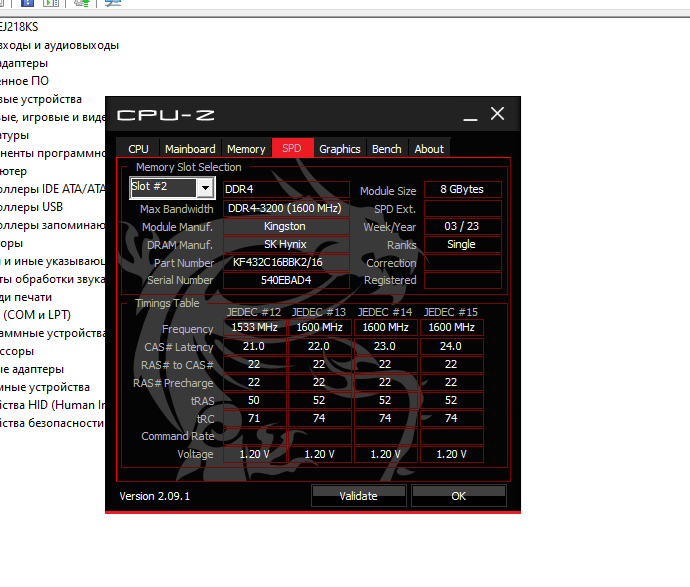Click the action pane toolbar icon with green triangle

(x=51, y=3)
